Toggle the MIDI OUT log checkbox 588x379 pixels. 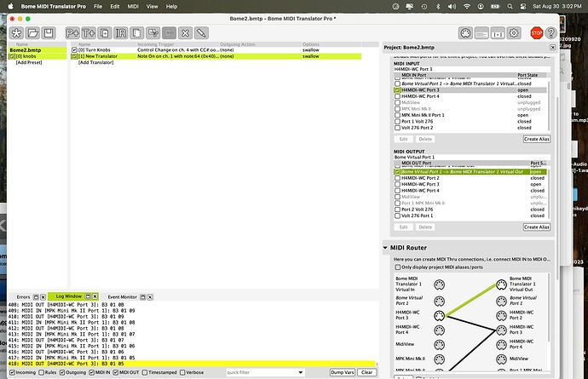pyautogui.click(x=116, y=372)
